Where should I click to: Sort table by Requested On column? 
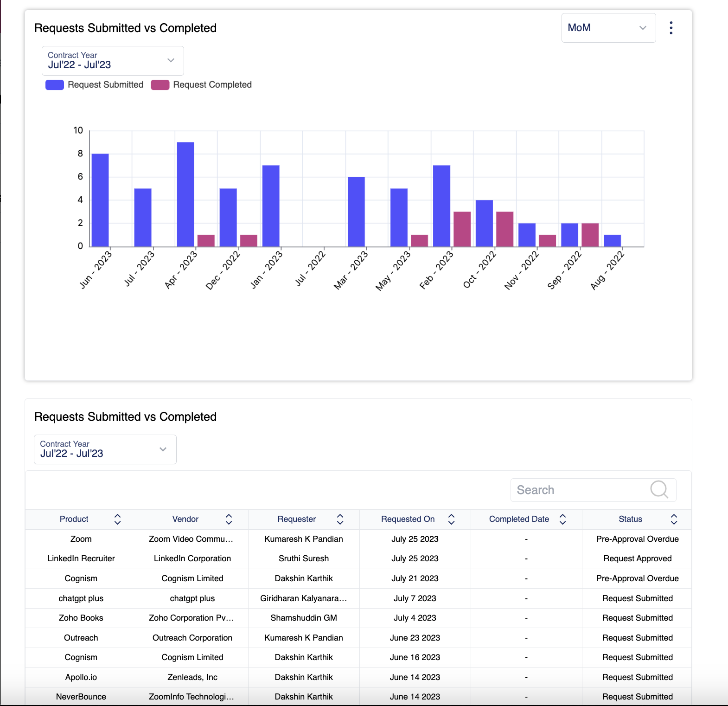pyautogui.click(x=452, y=519)
